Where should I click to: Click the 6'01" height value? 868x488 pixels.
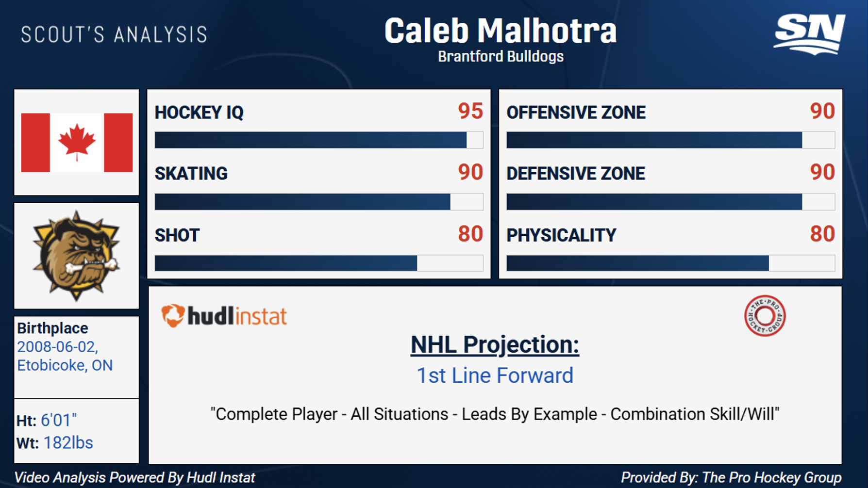[x=59, y=420]
